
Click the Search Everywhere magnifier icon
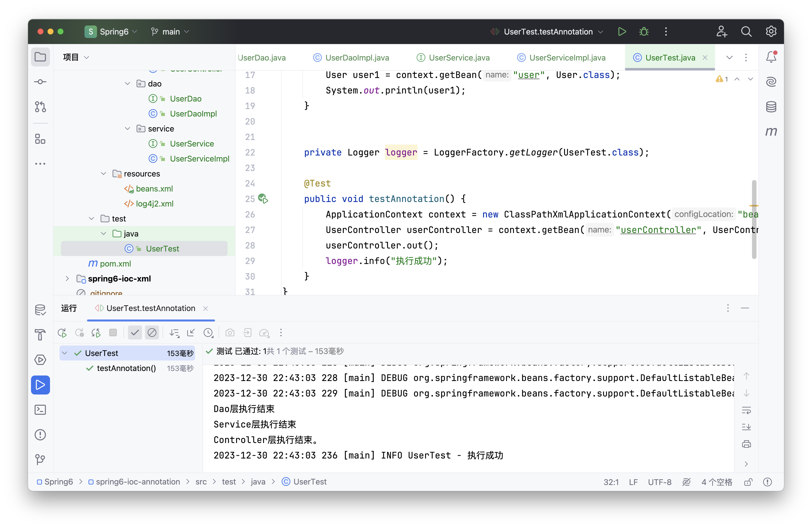746,32
